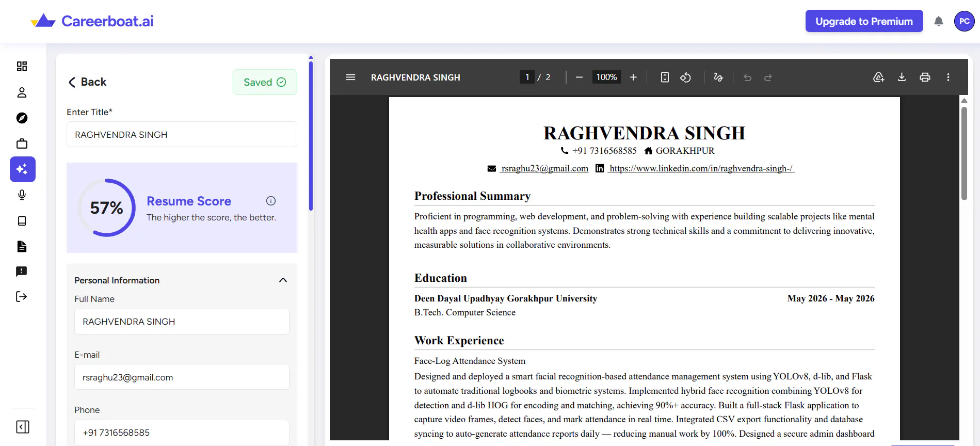The image size is (980, 446).
Task: Toggle the PDF sidebar menu
Action: pos(350,77)
